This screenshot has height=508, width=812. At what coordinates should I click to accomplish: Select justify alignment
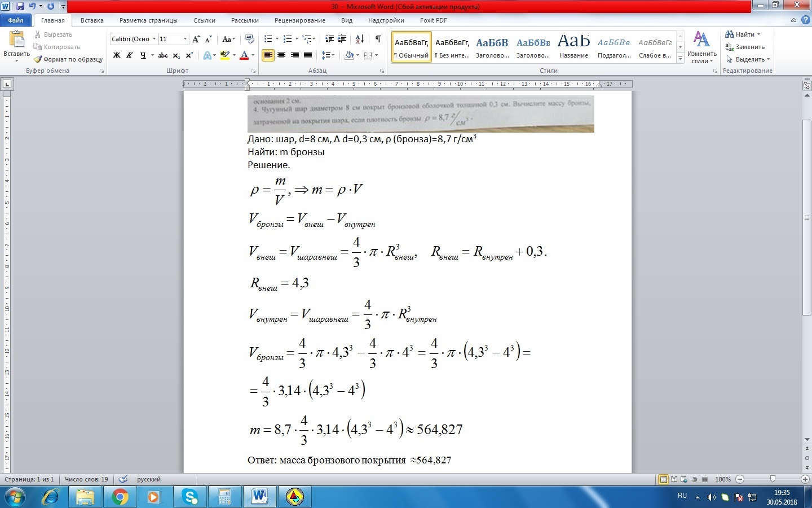click(x=308, y=55)
